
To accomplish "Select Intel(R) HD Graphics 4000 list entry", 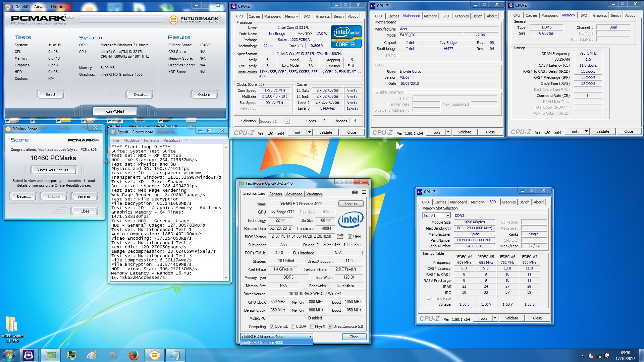I will 277,343.
